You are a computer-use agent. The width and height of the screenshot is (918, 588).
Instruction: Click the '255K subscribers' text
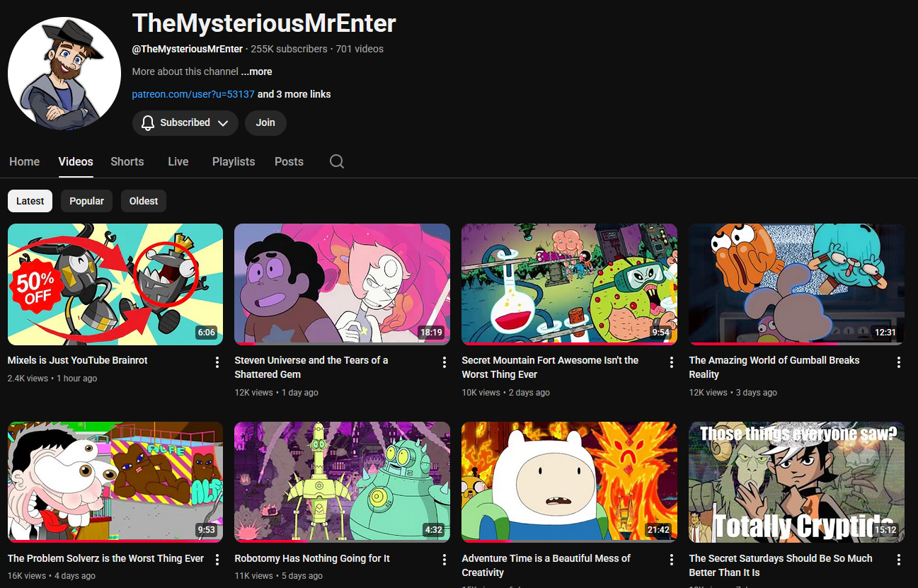pos(289,49)
